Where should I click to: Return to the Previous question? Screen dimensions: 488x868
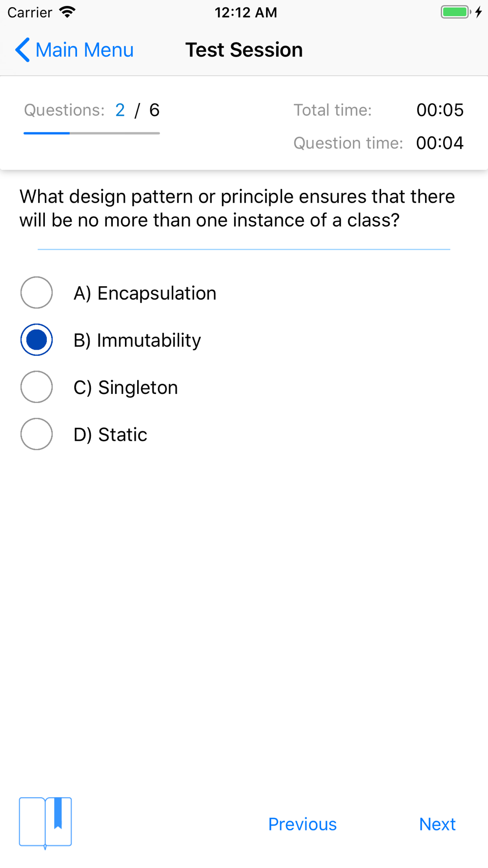coord(303,824)
